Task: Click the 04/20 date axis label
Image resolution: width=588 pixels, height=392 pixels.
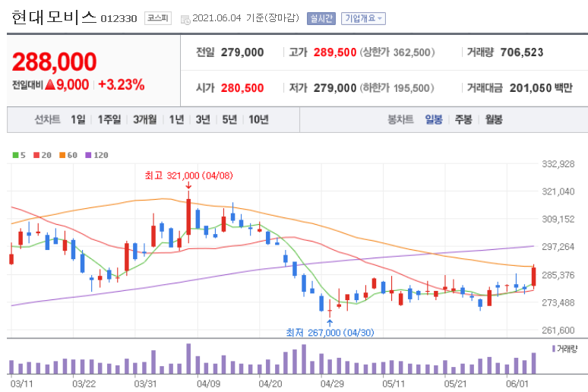Action: tap(270, 384)
